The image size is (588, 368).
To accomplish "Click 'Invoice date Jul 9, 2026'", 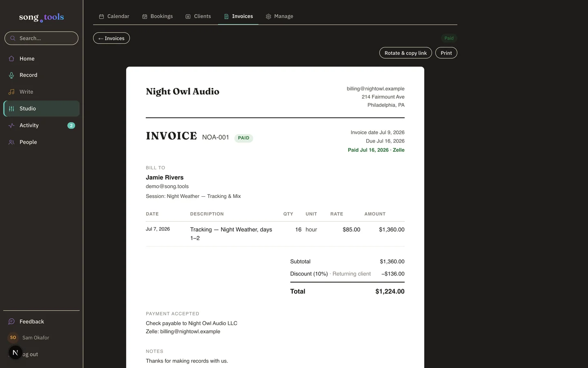I will click(x=377, y=132).
